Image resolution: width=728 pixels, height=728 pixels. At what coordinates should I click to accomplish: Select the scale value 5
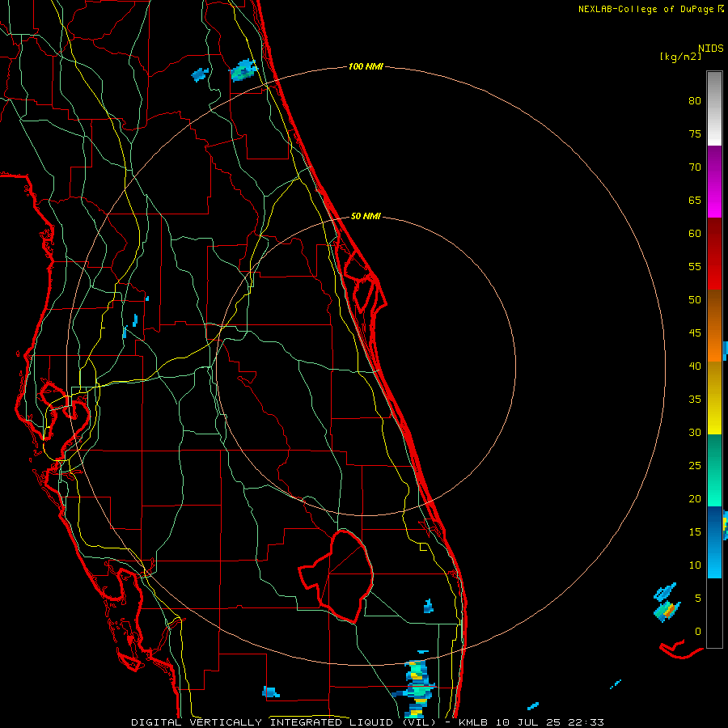point(698,598)
